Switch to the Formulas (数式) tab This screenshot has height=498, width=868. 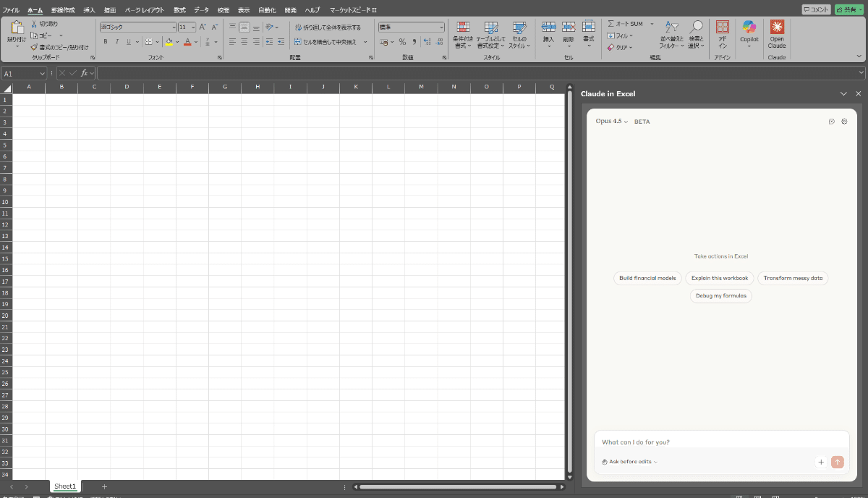tap(179, 10)
